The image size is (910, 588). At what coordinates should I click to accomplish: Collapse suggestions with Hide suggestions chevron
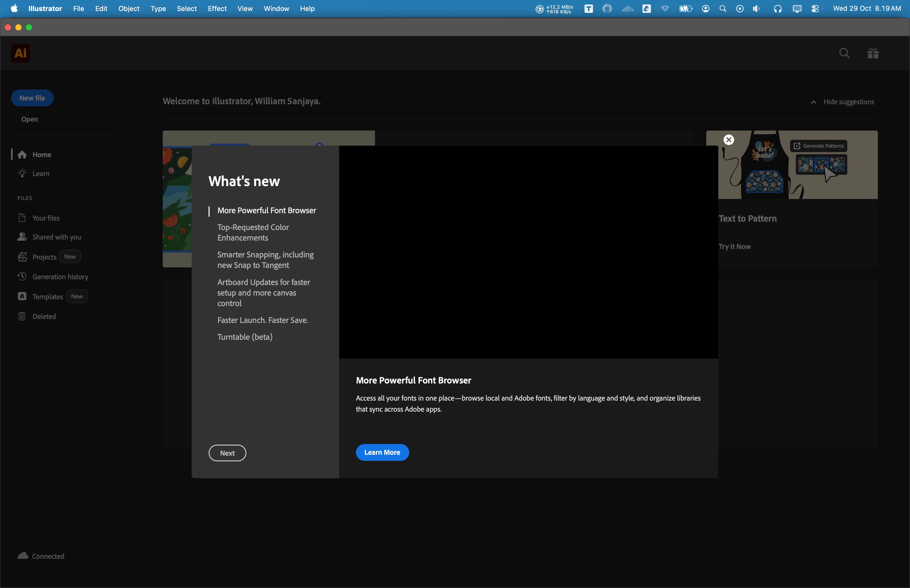click(x=813, y=102)
